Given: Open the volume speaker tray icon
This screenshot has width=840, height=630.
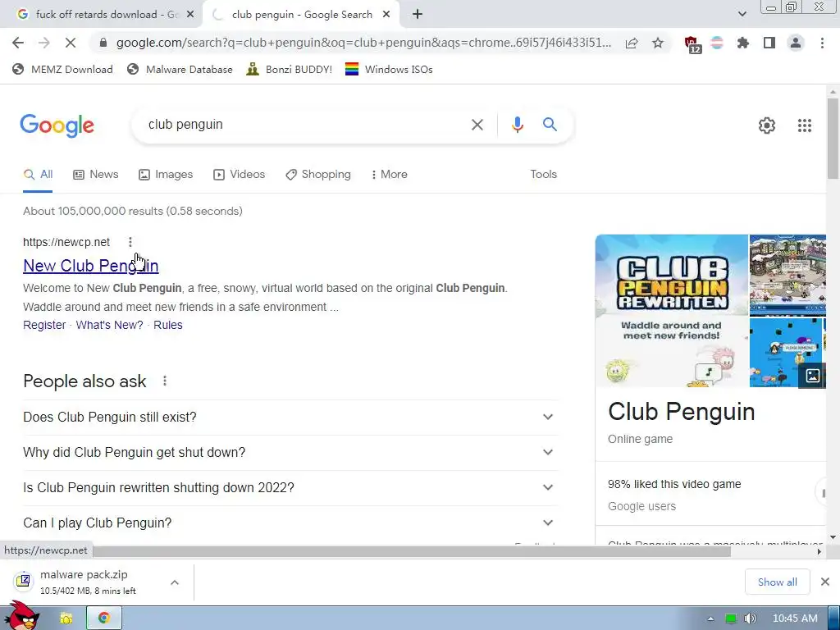Looking at the screenshot, I should [x=751, y=619].
